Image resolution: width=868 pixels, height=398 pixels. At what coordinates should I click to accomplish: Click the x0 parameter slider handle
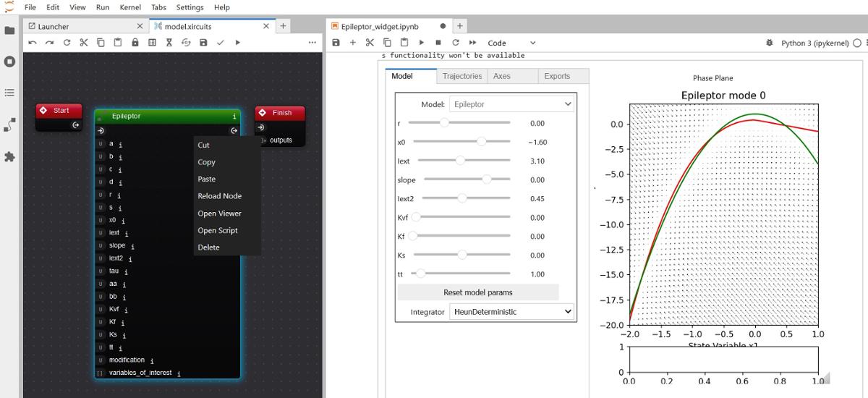click(x=482, y=142)
